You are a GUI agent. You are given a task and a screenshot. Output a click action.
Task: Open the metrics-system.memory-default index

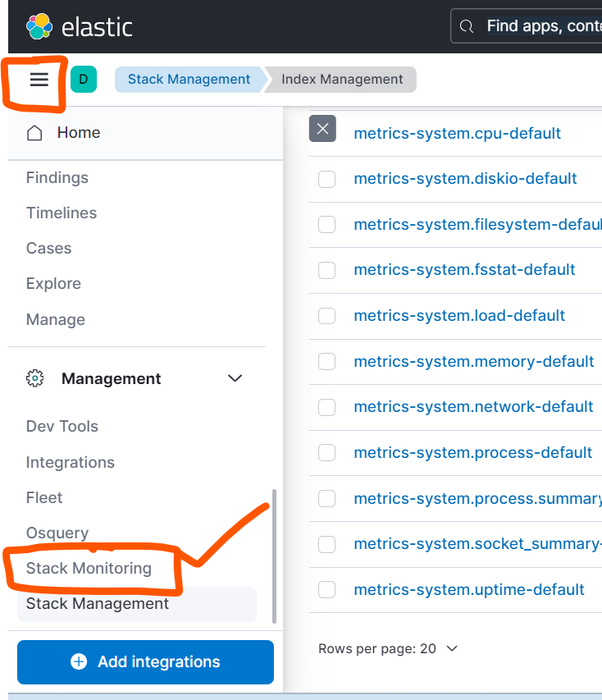click(473, 361)
